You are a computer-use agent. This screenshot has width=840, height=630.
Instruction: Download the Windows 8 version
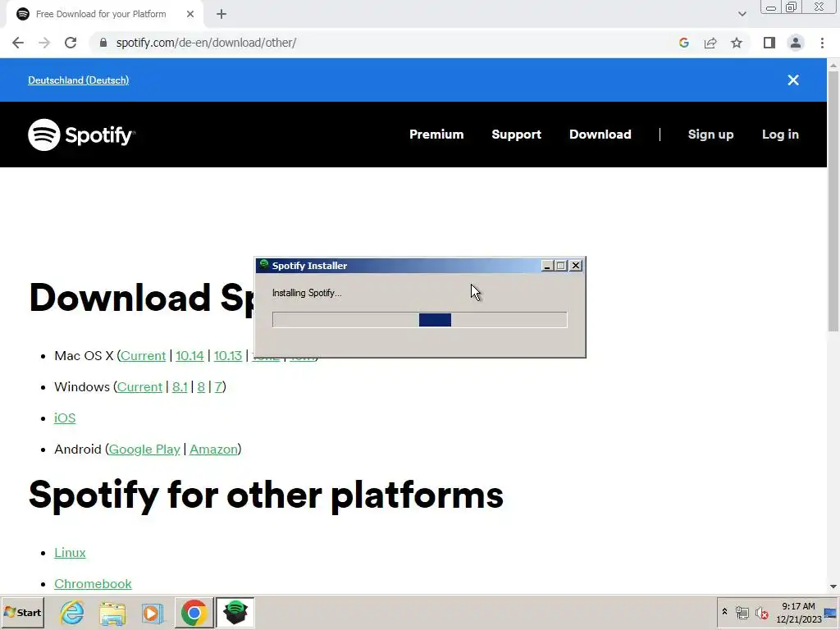tap(201, 387)
